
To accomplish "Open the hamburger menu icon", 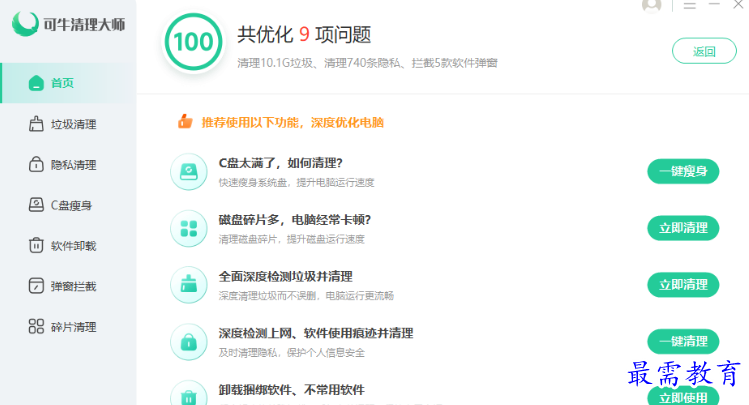I will [689, 5].
